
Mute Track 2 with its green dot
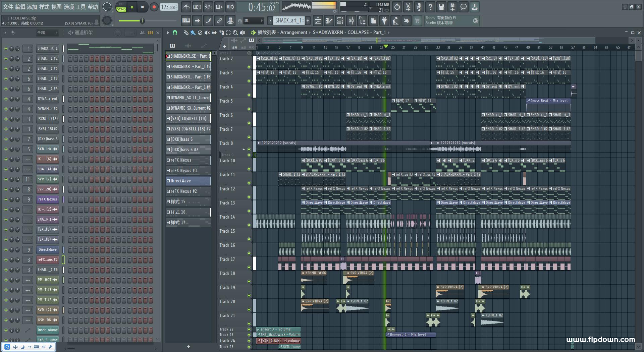(x=249, y=67)
